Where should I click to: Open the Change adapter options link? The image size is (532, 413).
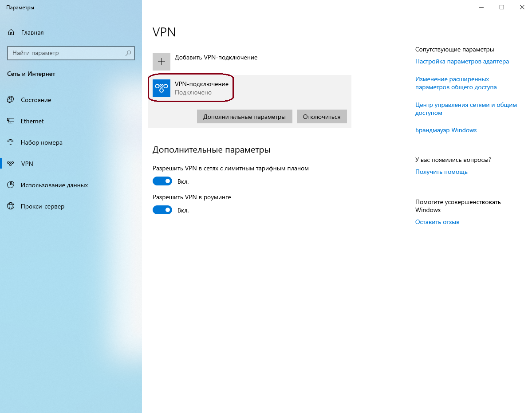(x=462, y=62)
